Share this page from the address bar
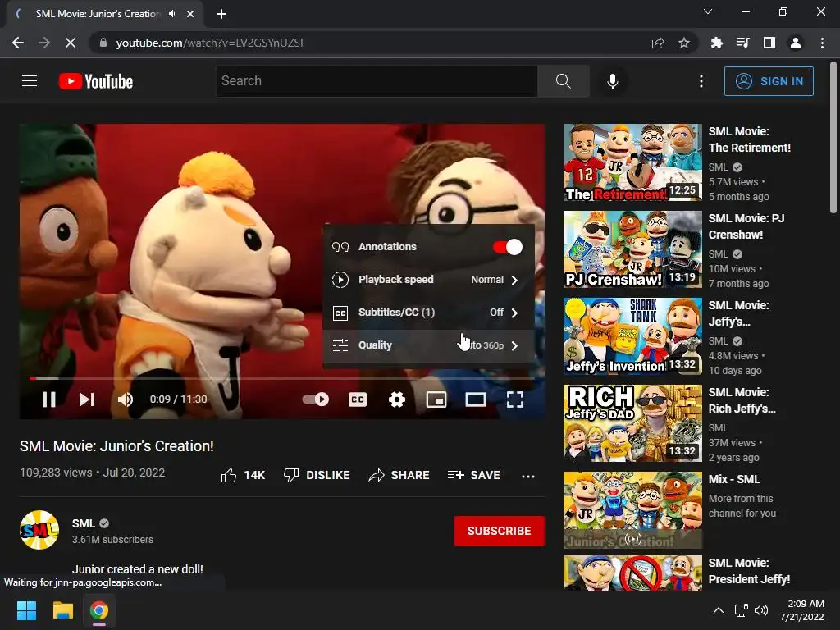This screenshot has width=840, height=630. (657, 43)
